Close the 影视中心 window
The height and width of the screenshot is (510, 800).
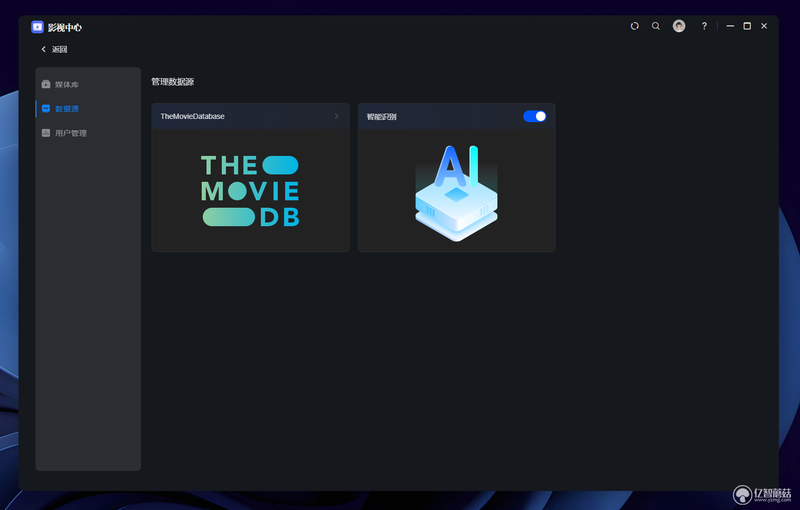click(x=764, y=26)
